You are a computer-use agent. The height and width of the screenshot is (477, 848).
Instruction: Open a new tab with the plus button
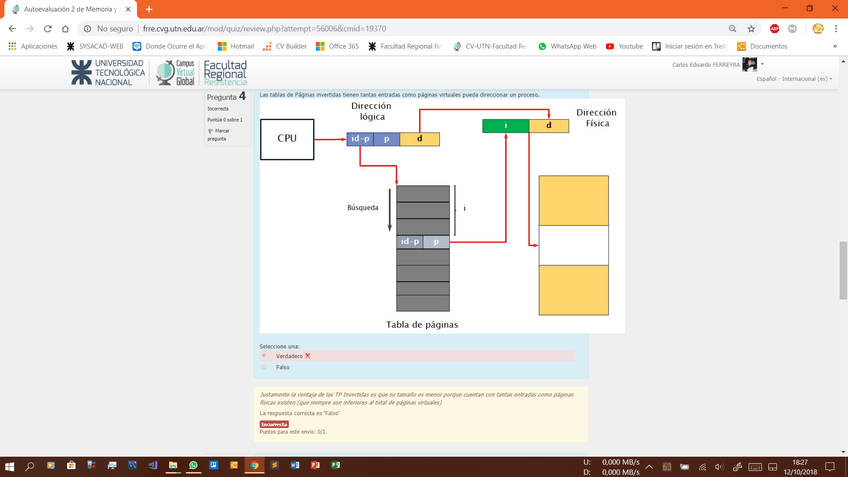[149, 9]
